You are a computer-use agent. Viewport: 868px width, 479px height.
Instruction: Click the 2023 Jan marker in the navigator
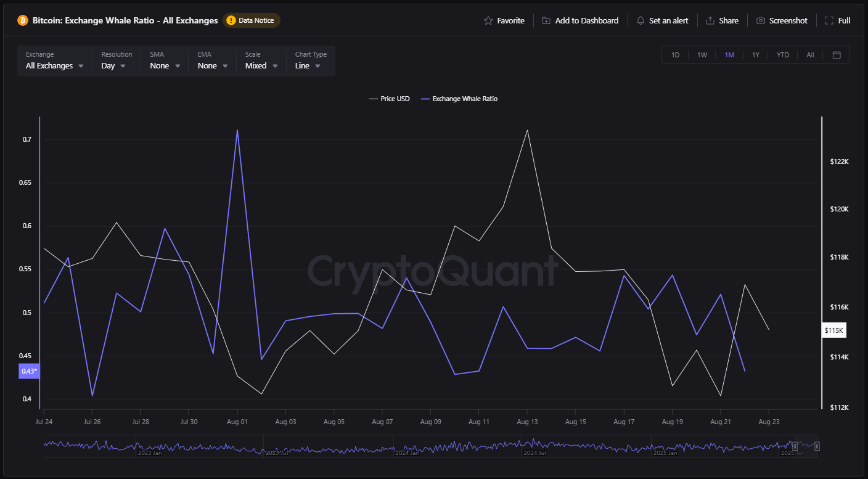[150, 452]
